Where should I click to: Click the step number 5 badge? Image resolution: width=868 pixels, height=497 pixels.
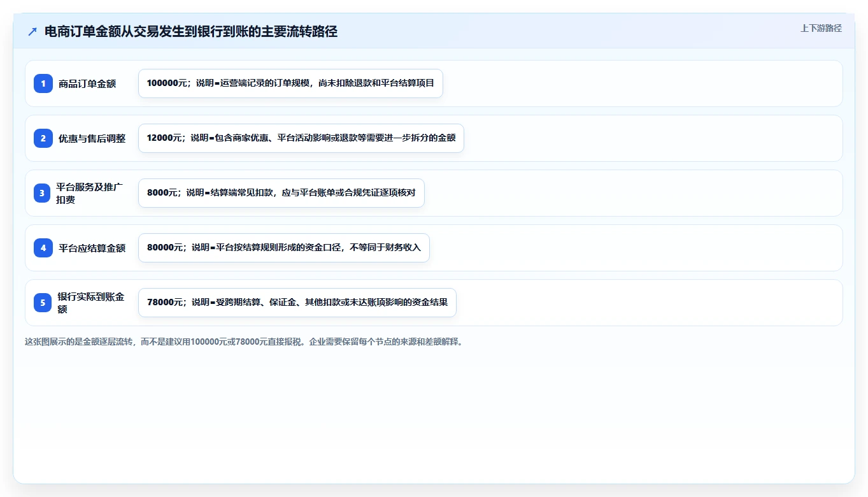[x=43, y=303]
